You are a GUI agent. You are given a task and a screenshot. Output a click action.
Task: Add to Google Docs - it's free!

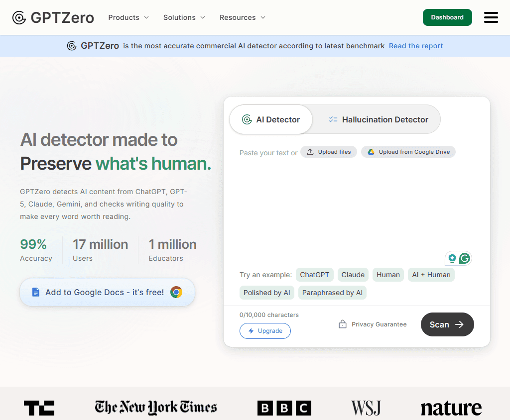coord(108,292)
